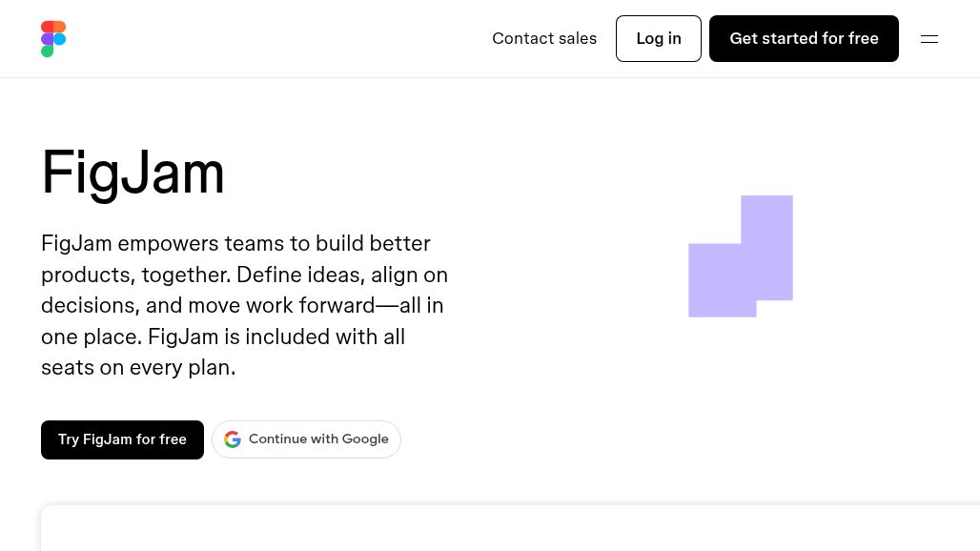Expand the navigation menu lines
Viewport: 980px width, 551px height.
[929, 39]
